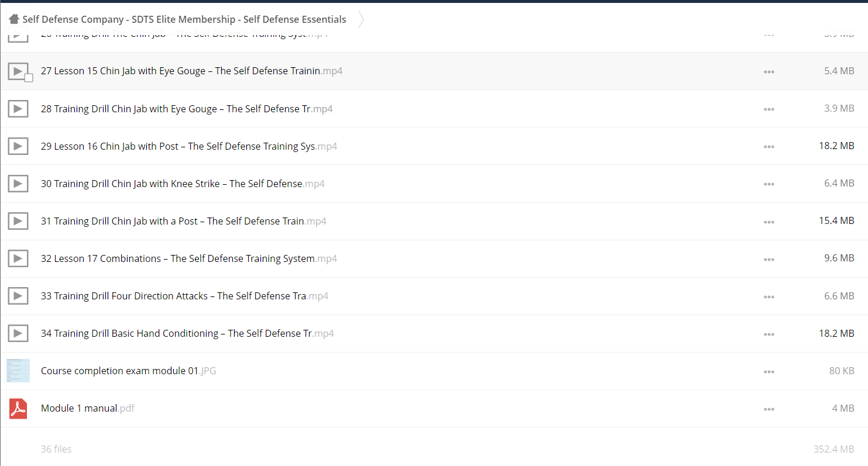The height and width of the screenshot is (466, 868).
Task: Open more options for 28 Training Drill
Action: (769, 109)
